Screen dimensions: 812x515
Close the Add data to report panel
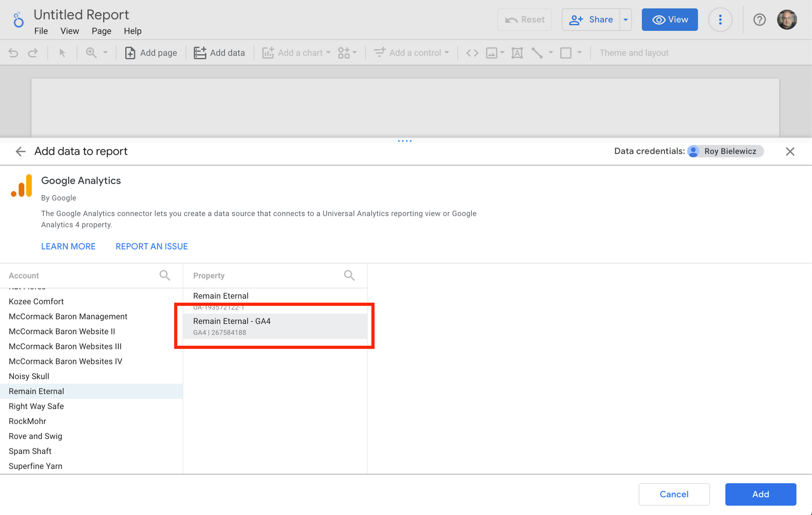(790, 151)
